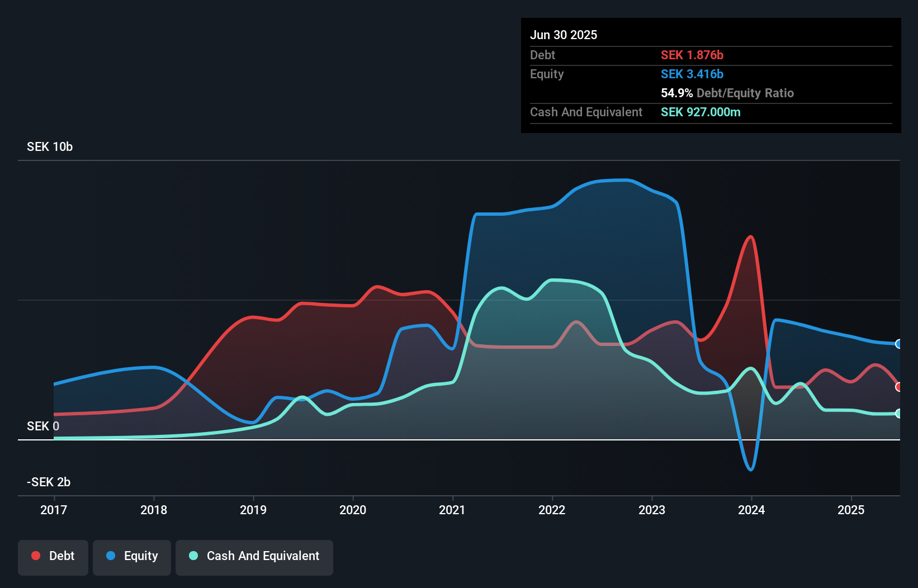This screenshot has width=918, height=588.
Task: Select the 2021 year label
Action: tap(453, 510)
